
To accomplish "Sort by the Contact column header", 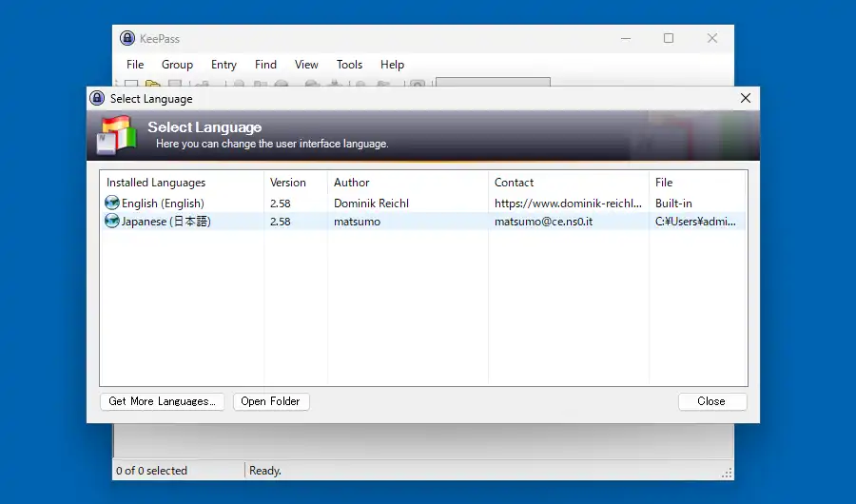I will pyautogui.click(x=569, y=183).
